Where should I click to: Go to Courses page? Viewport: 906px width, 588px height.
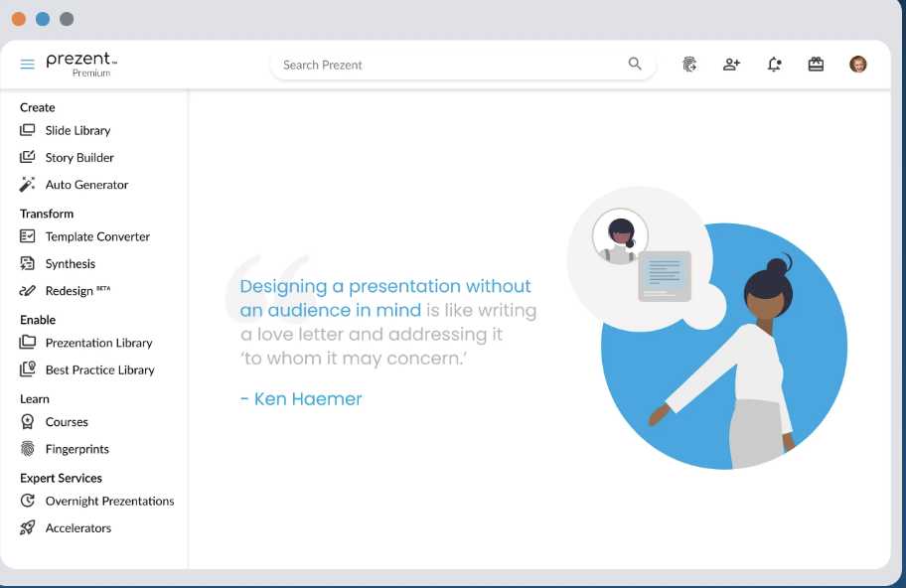67,422
